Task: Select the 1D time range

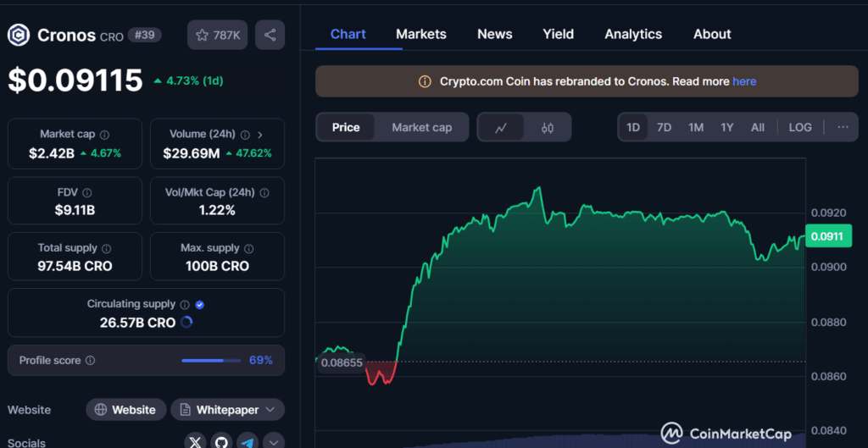Action: pyautogui.click(x=633, y=128)
